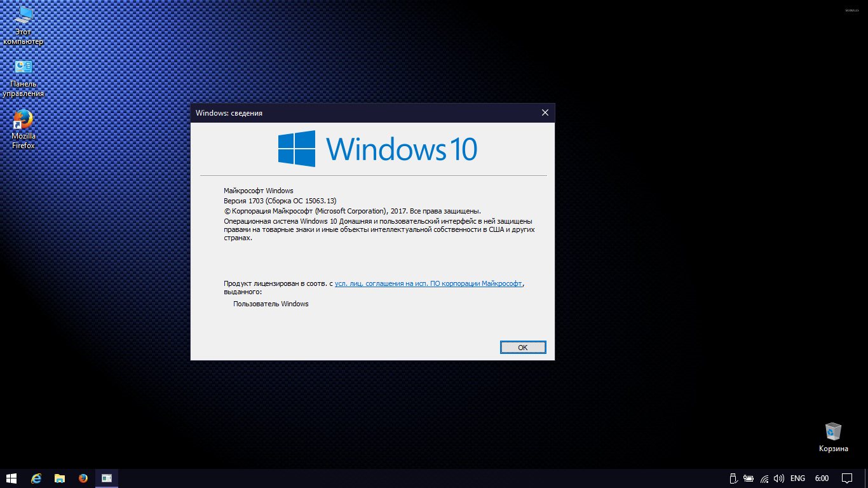868x488 pixels.
Task: Open the safely remove hardware tray icon
Action: (733, 478)
